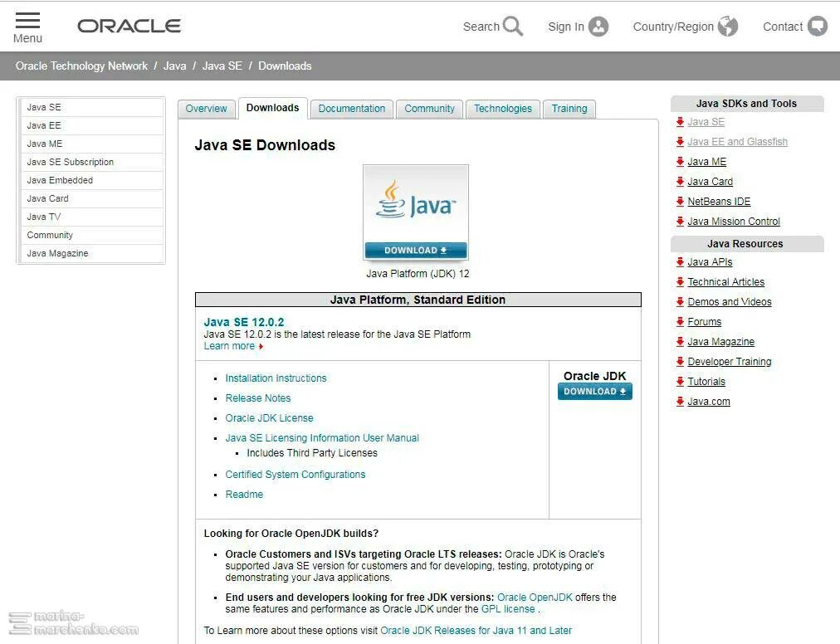Open the Documentation tab
This screenshot has height=644, width=840.
[x=351, y=109]
